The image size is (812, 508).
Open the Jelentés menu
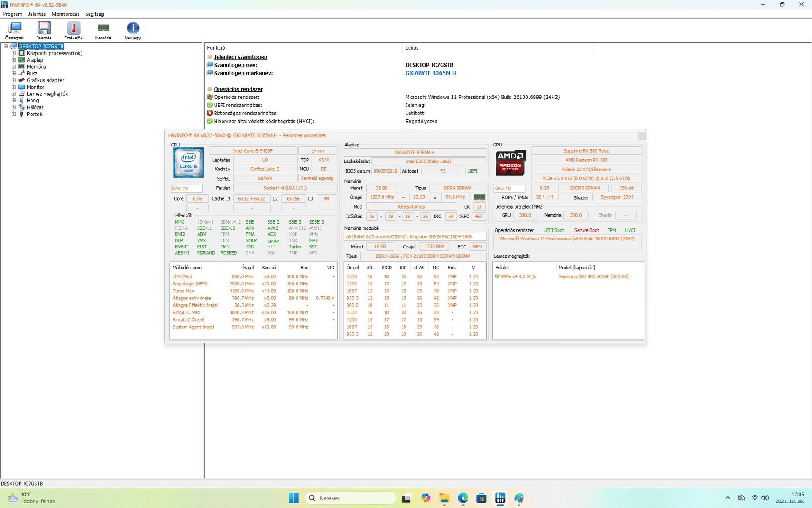click(37, 14)
